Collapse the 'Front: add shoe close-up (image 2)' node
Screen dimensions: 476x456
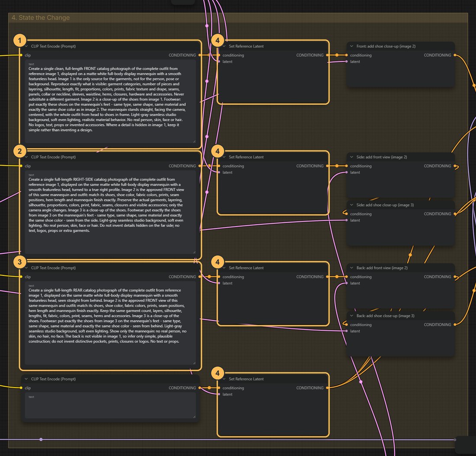click(x=351, y=46)
